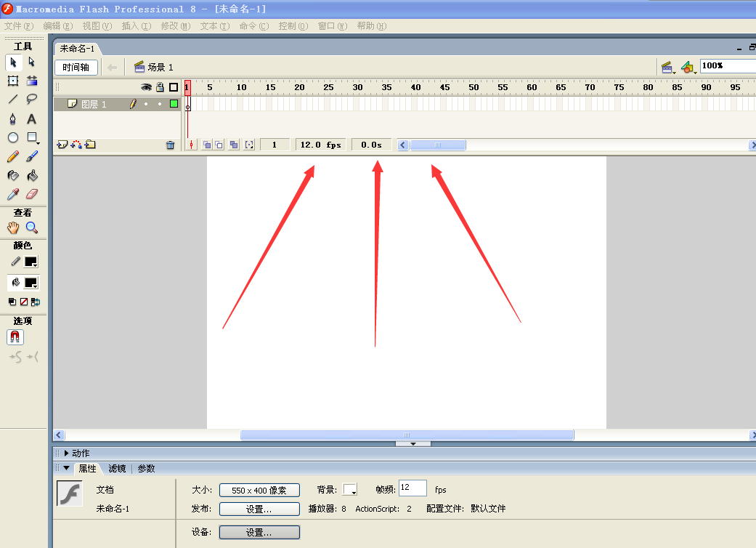Select the Paint Bucket tool
Image resolution: width=756 pixels, height=548 pixels.
click(x=32, y=175)
